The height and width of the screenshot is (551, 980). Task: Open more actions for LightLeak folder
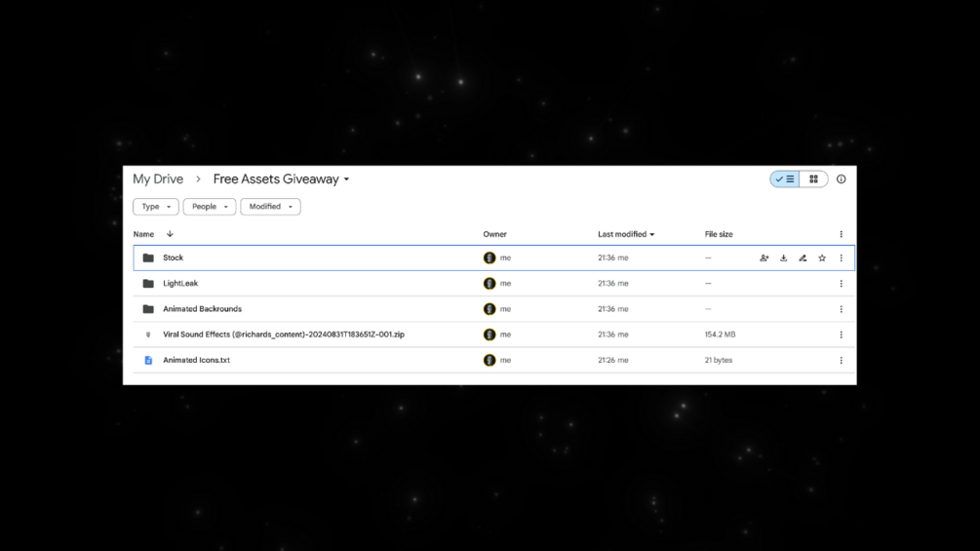[x=842, y=284]
